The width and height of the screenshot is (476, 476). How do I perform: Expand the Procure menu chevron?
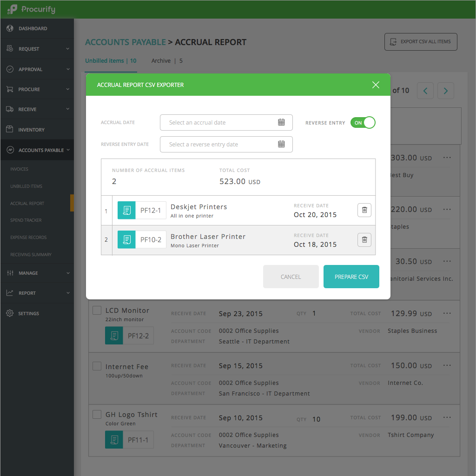pyautogui.click(x=68, y=89)
